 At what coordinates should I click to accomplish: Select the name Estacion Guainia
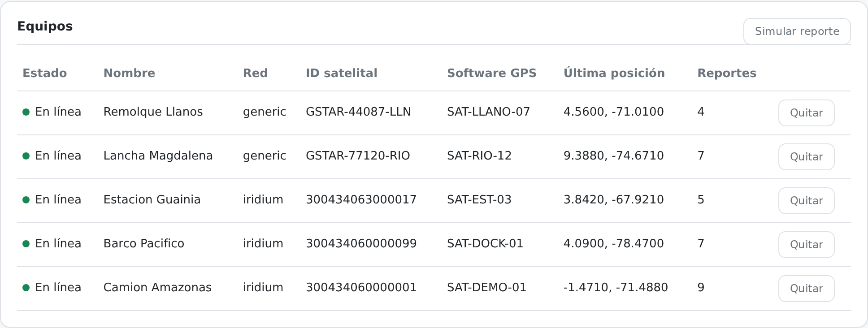point(152,200)
